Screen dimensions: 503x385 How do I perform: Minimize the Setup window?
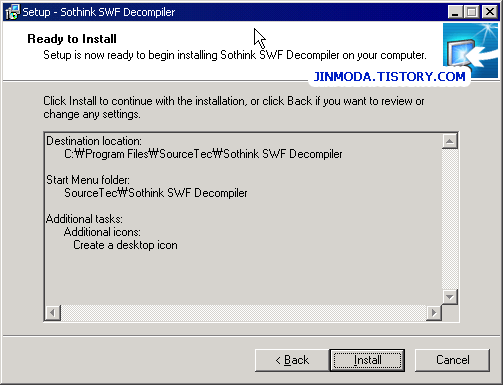[455, 12]
